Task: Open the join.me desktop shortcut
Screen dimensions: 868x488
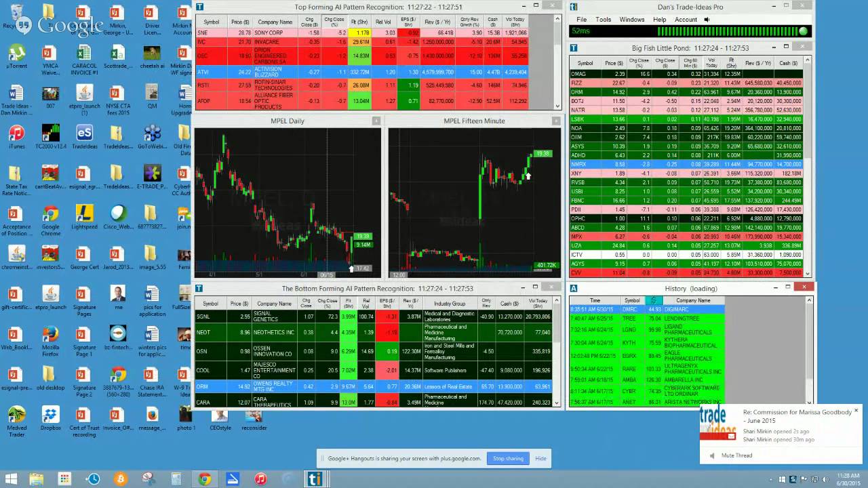Action: (x=184, y=218)
